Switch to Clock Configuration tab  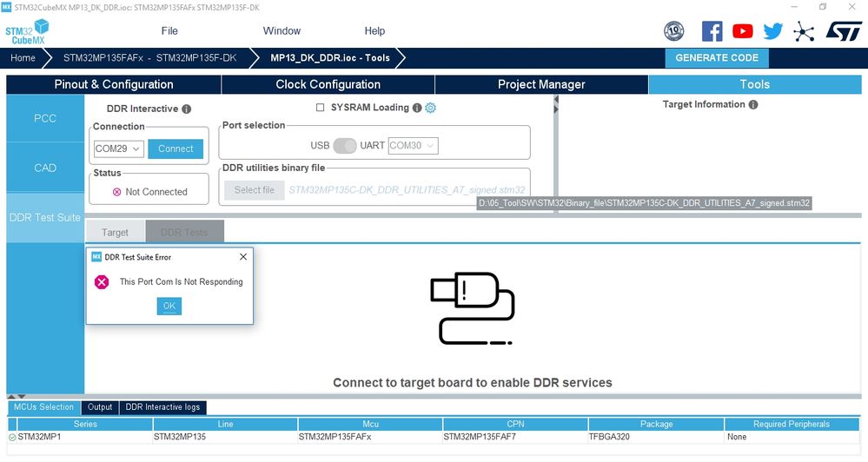(x=328, y=84)
